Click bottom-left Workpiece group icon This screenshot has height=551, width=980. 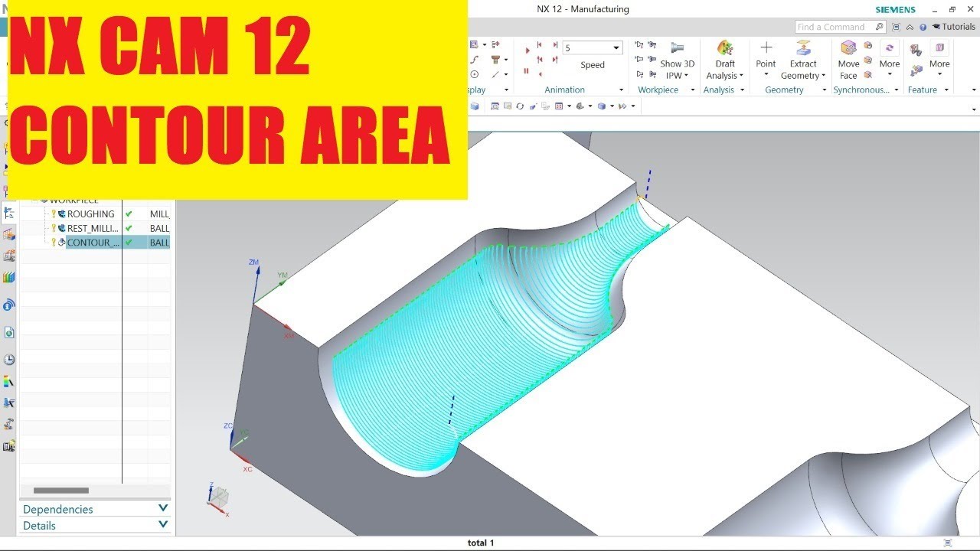(639, 74)
